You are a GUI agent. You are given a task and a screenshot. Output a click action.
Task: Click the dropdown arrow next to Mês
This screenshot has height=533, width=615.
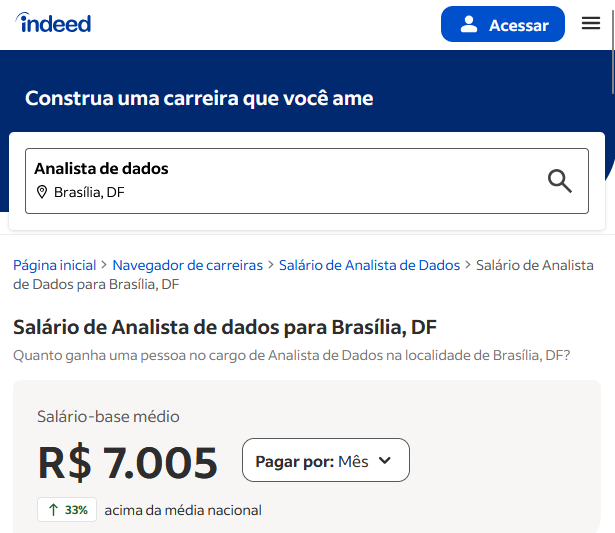[x=385, y=460]
